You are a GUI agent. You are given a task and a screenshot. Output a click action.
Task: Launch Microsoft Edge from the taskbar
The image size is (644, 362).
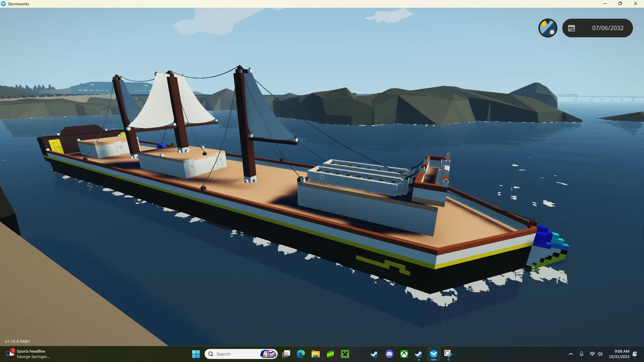[x=301, y=354]
